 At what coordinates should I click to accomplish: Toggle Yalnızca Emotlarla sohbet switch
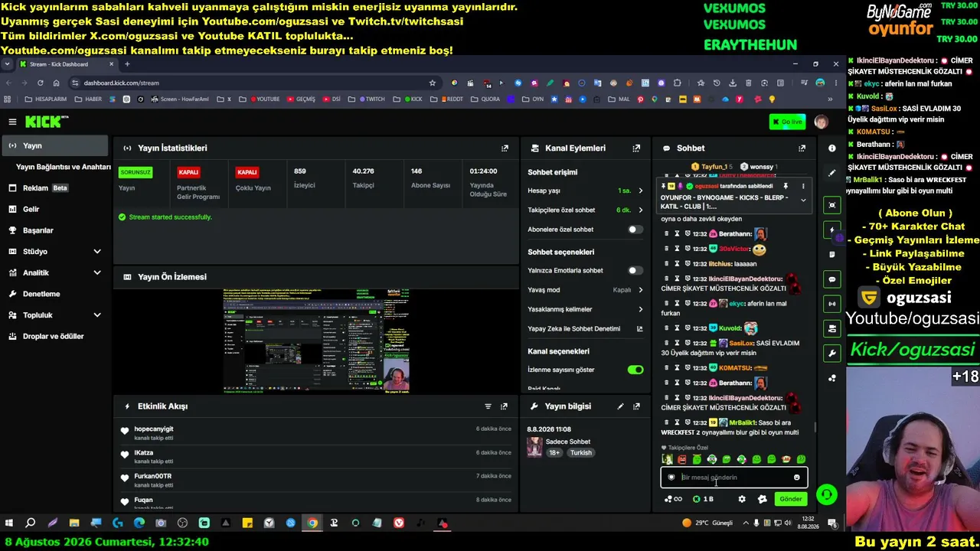(635, 270)
